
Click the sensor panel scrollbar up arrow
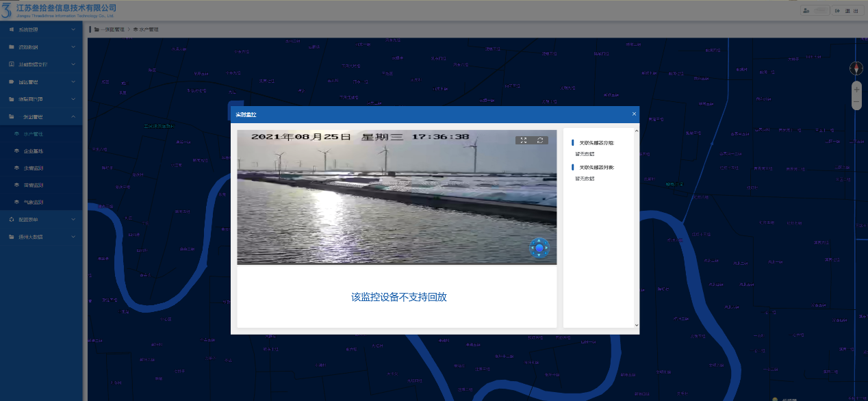tap(636, 131)
